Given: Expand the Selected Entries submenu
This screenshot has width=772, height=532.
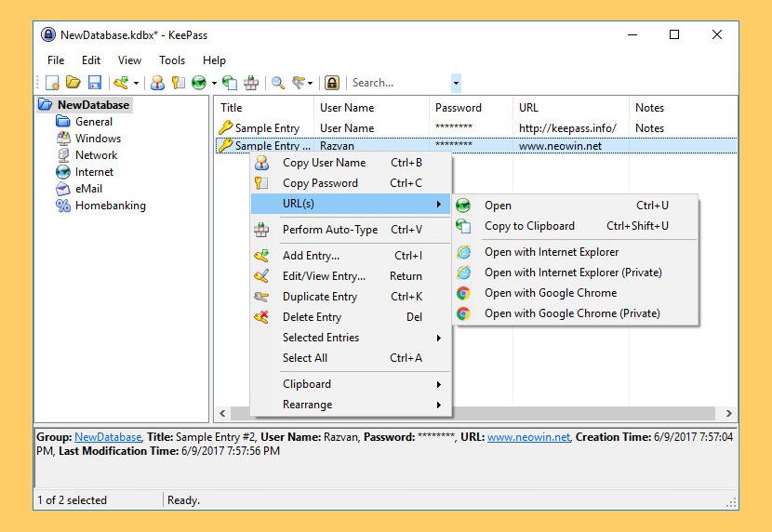Looking at the screenshot, I should [351, 338].
